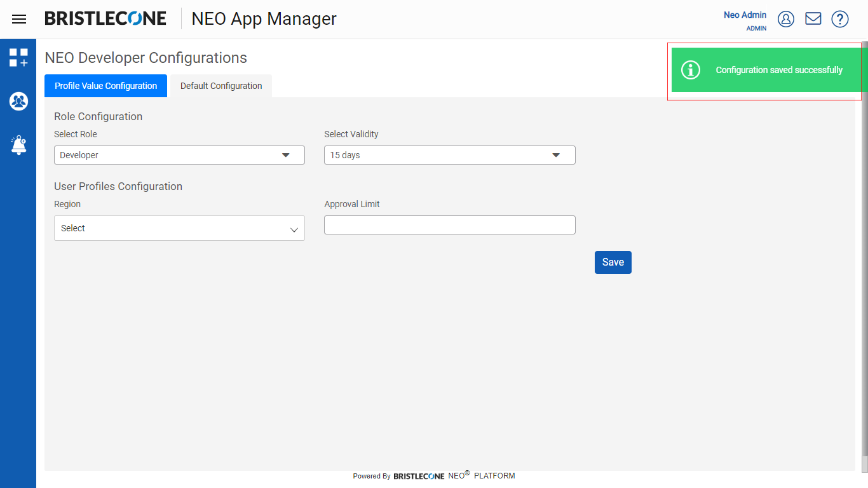Viewport: 868px width, 488px height.
Task: Click the User Profiles Configuration label
Action: (x=118, y=186)
